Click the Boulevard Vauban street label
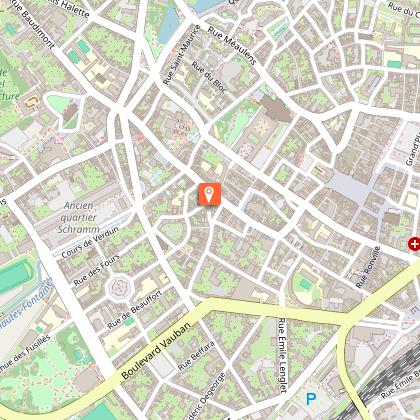Image resolution: width=420 pixels, height=420 pixels. click(x=156, y=350)
